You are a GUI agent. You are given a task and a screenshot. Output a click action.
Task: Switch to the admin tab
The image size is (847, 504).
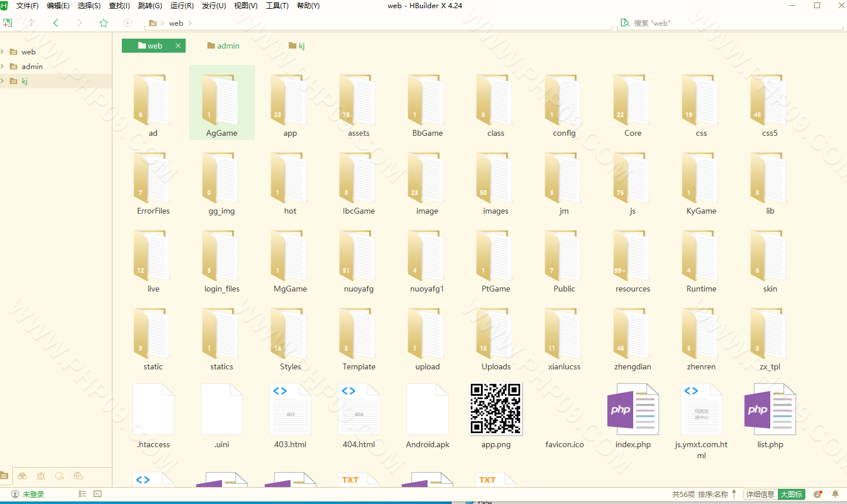(223, 46)
